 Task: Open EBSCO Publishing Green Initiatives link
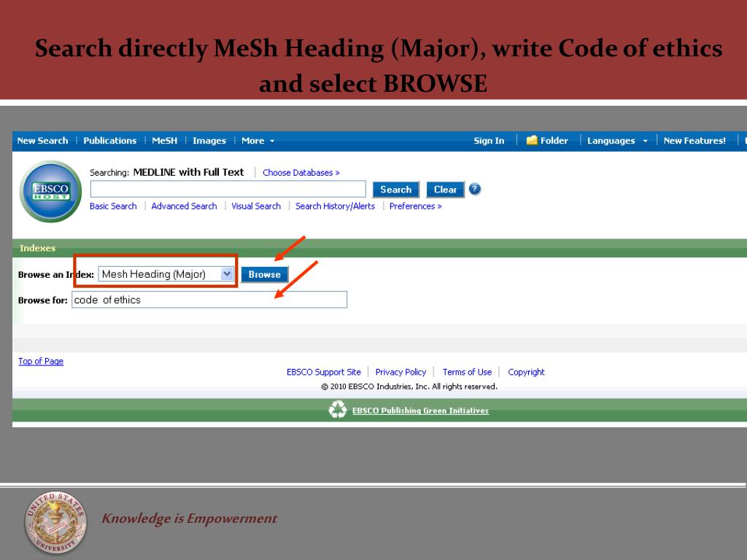(x=420, y=411)
